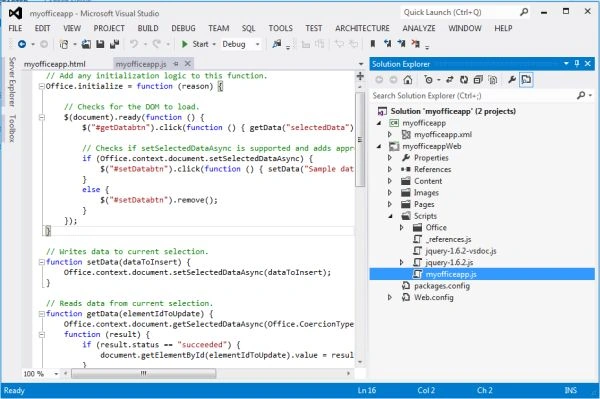Viewport: 600px width, 399px height.
Task: Open the Toolbox side tab
Action: click(x=12, y=128)
